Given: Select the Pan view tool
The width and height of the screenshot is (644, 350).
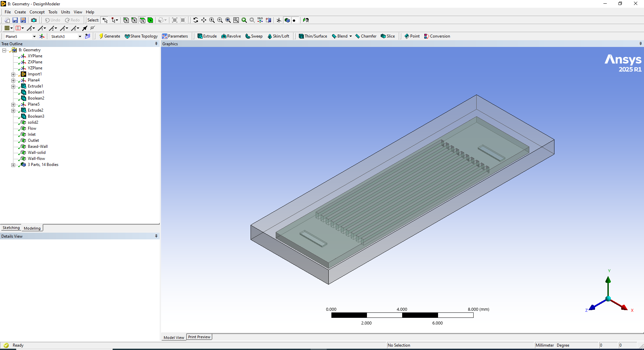Looking at the screenshot, I should [204, 20].
